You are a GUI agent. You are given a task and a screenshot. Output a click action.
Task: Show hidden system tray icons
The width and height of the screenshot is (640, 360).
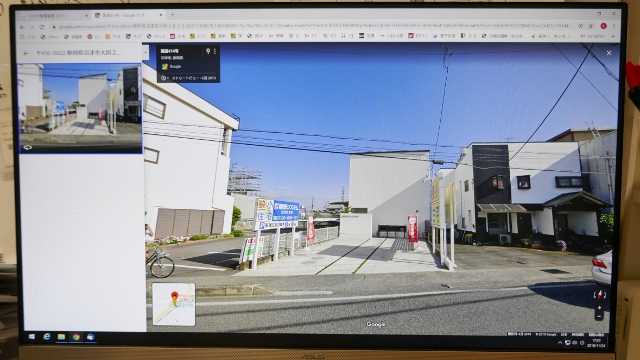pos(560,342)
